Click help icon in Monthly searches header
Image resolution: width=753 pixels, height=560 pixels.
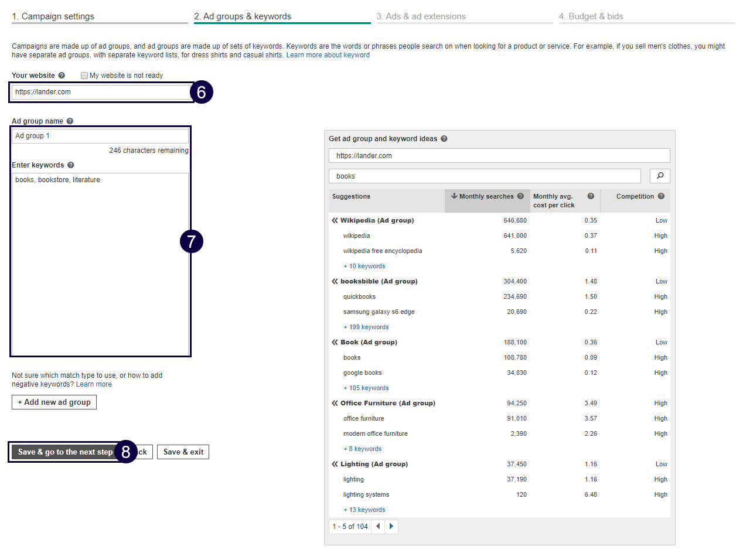tap(520, 196)
